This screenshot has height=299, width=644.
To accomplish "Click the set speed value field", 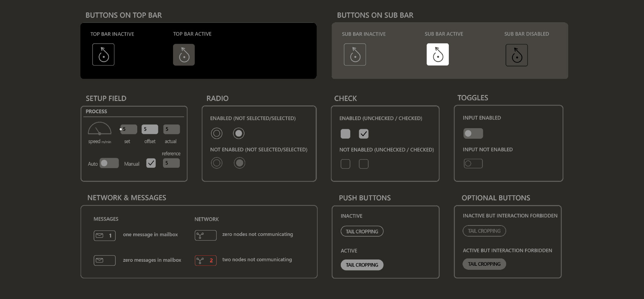I will pos(129,129).
